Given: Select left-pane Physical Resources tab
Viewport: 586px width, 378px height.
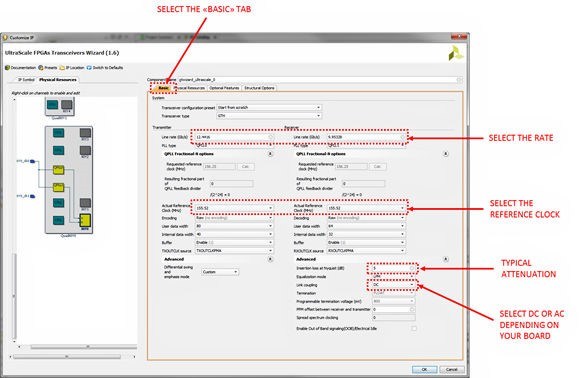Looking at the screenshot, I should [58, 80].
